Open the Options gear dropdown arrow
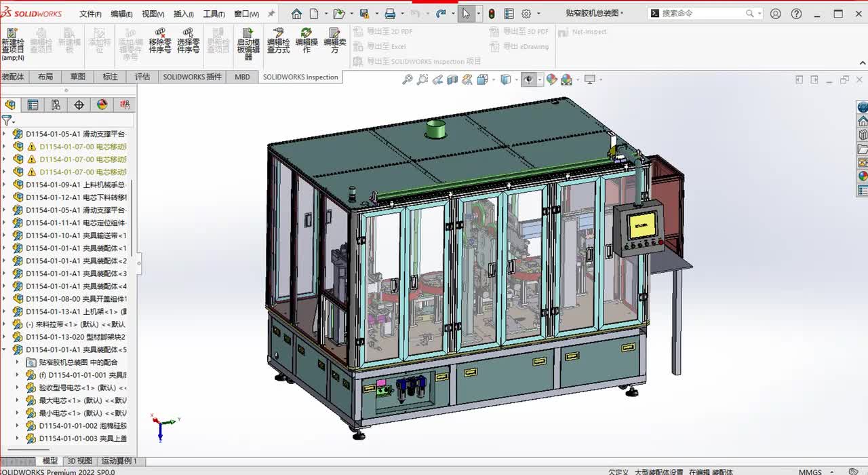 (538, 14)
